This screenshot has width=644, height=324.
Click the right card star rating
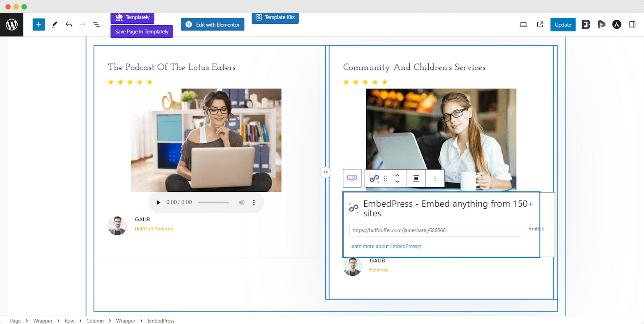[x=365, y=82]
